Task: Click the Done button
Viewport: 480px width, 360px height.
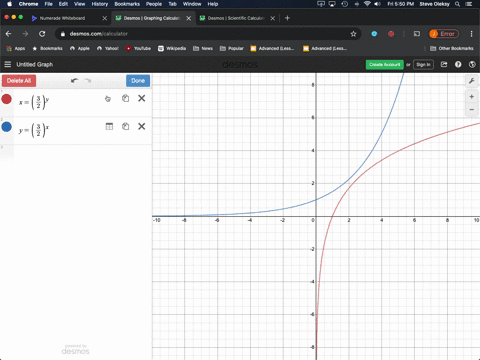Action: coord(138,81)
